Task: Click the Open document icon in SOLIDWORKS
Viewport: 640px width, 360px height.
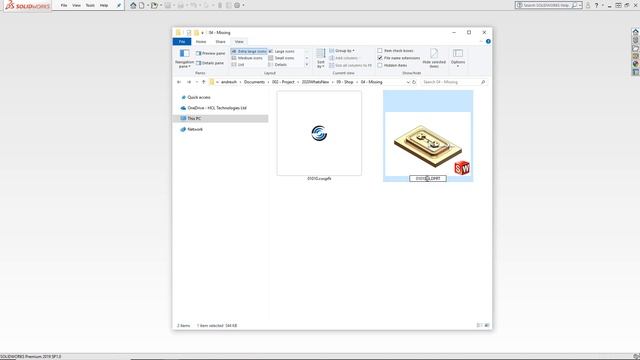Action: pos(154,5)
